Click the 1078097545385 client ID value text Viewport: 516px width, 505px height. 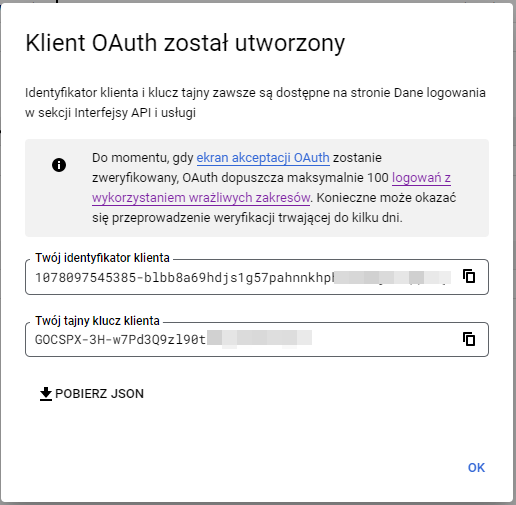pyautogui.click(x=184, y=277)
